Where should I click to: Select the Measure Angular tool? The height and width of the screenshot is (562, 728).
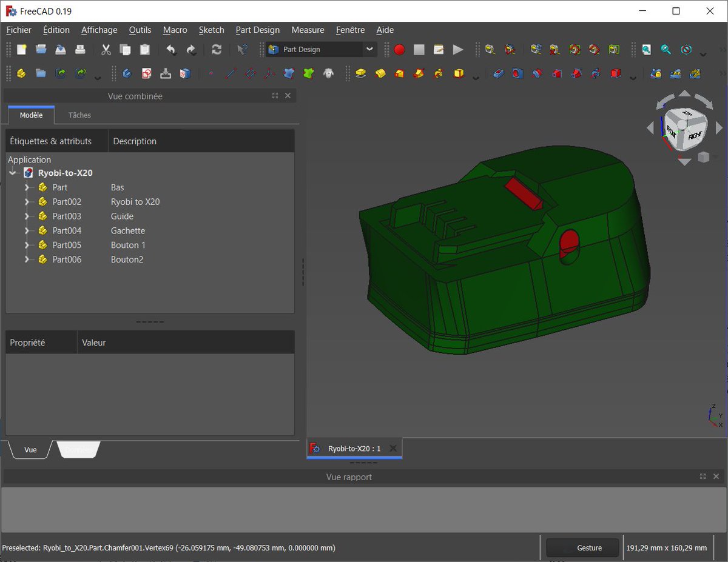(510, 50)
